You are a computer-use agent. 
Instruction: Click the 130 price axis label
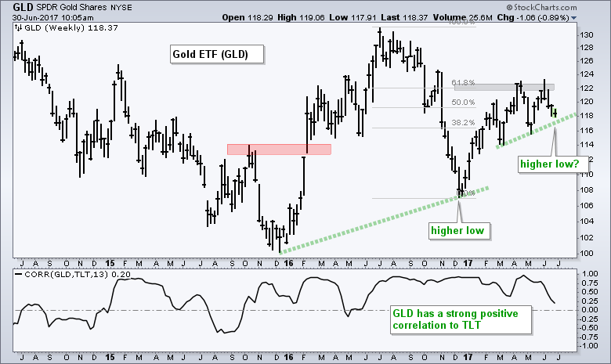click(587, 35)
